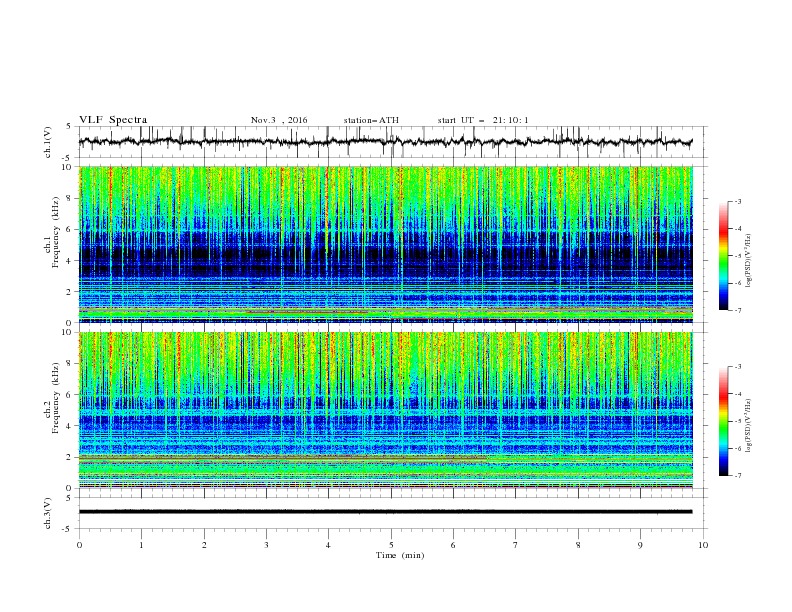Viewport: 792px width, 612px height.
Task: Select the ch.2 "Frequency (kHz)" axis label
Action: [56, 397]
